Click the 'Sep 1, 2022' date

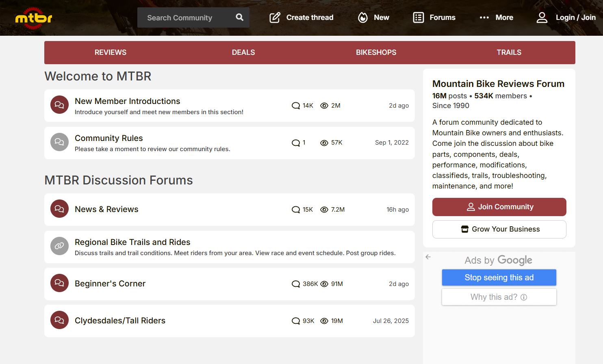pyautogui.click(x=392, y=143)
